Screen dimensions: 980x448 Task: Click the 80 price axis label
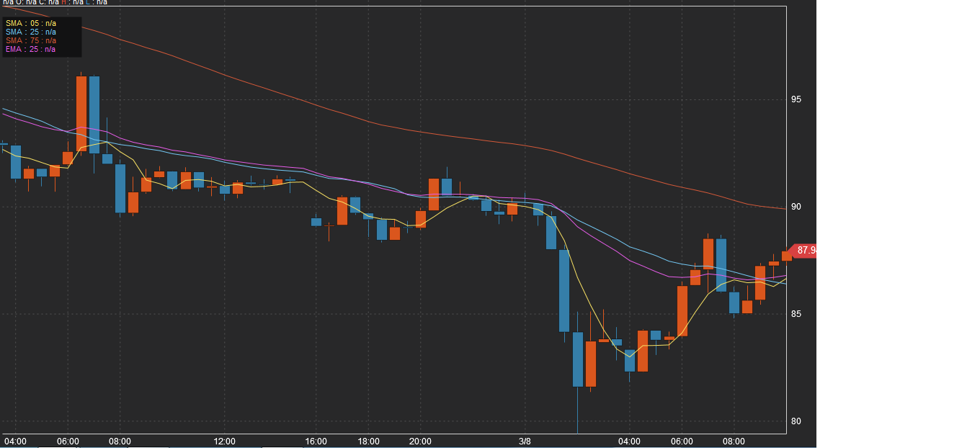[x=796, y=421]
